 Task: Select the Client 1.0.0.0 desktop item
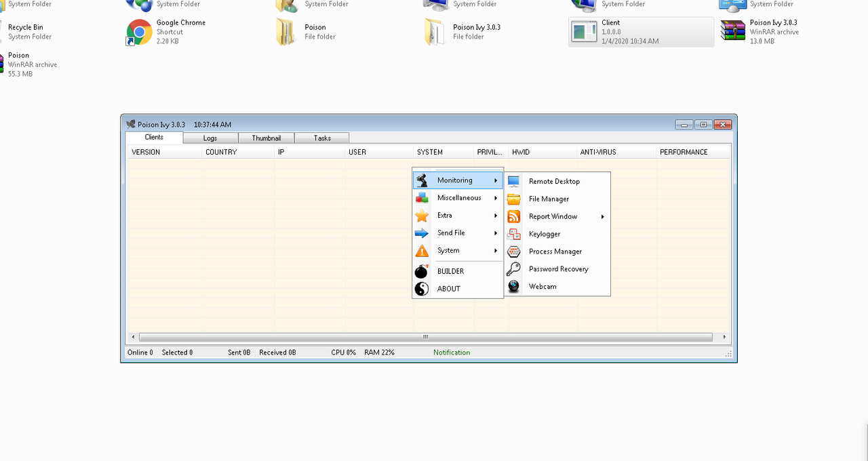pos(641,32)
